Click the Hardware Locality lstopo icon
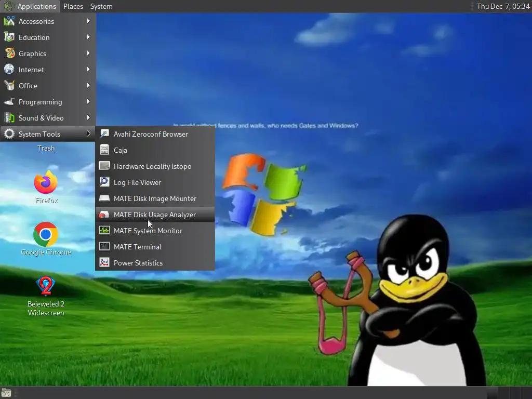This screenshot has width=532, height=399. tap(104, 166)
